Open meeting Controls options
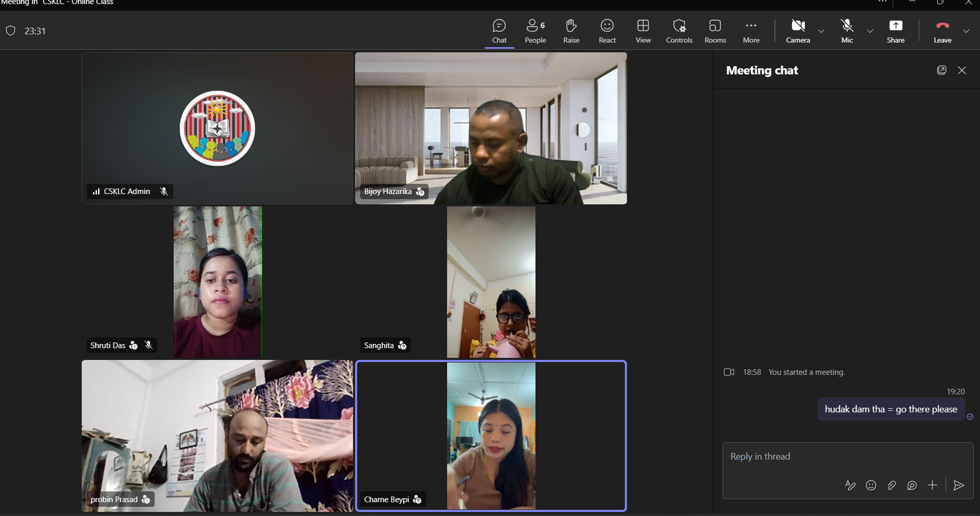Image resolution: width=980 pixels, height=516 pixels. [679, 31]
